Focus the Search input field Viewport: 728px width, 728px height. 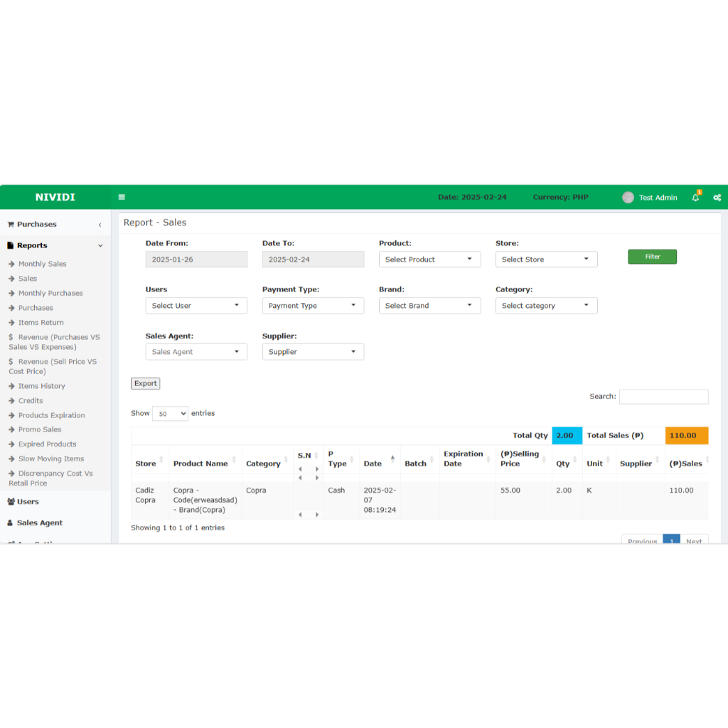(x=663, y=397)
